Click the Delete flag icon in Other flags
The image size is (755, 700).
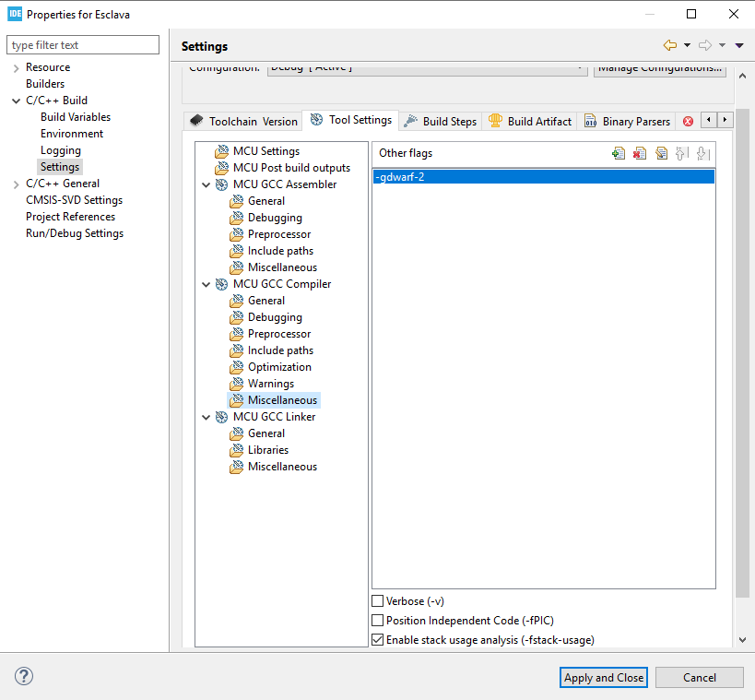click(x=640, y=154)
